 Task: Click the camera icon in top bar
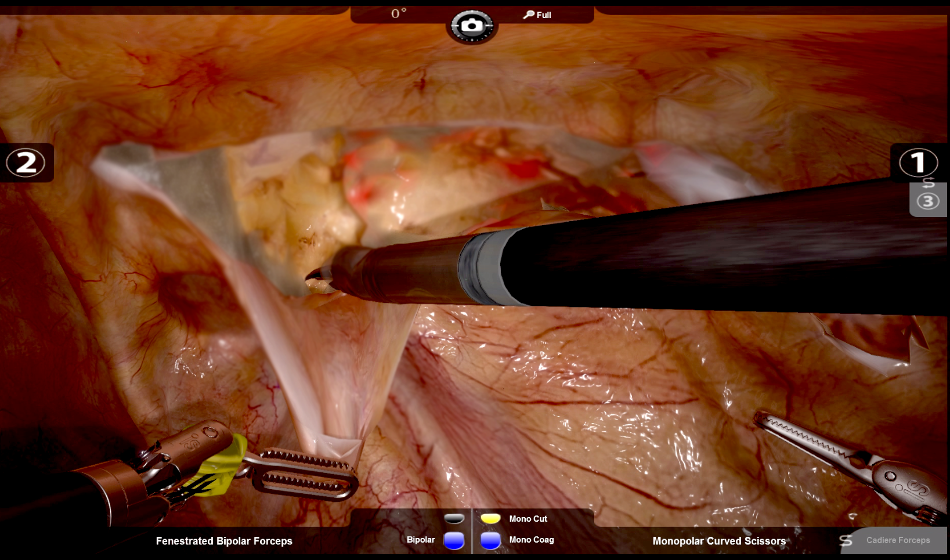click(471, 26)
